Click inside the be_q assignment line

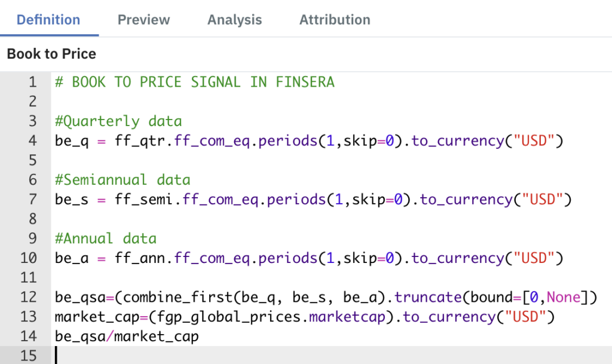click(309, 141)
